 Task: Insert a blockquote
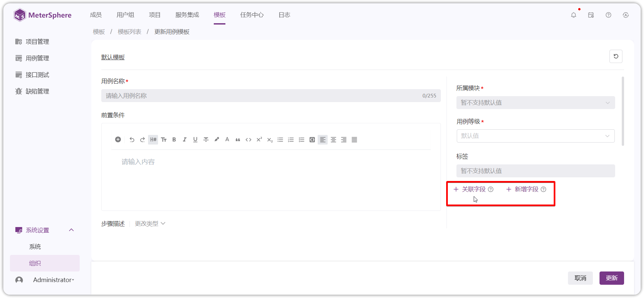(x=238, y=140)
